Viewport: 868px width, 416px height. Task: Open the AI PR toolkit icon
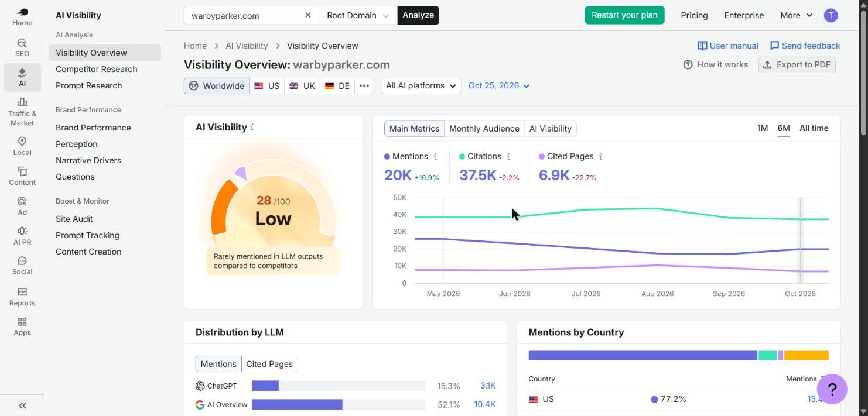[22, 236]
